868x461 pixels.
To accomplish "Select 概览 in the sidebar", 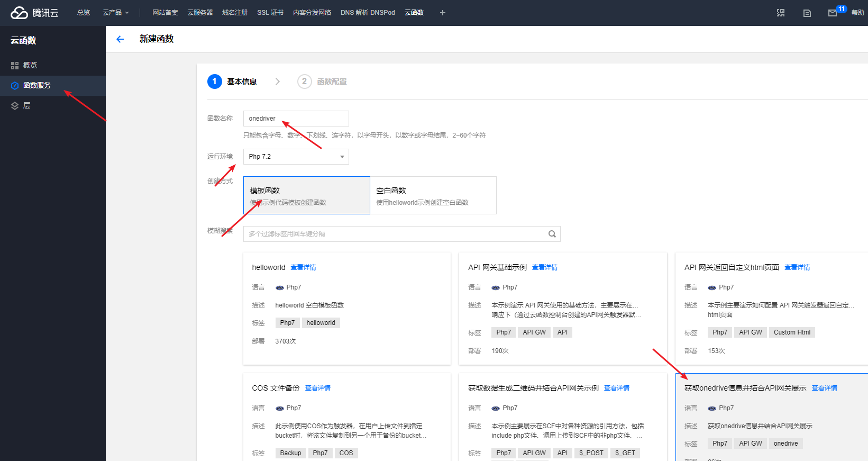I will click(x=53, y=65).
